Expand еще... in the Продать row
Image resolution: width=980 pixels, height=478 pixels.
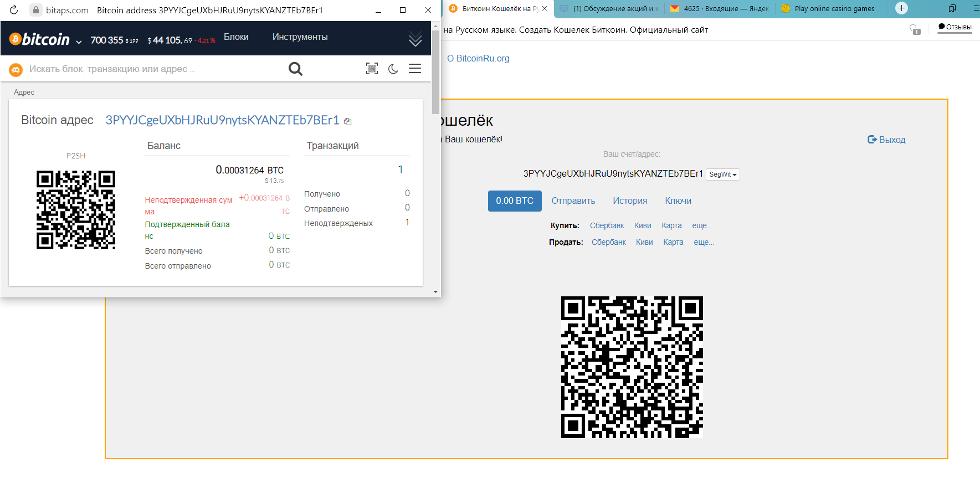pyautogui.click(x=704, y=242)
